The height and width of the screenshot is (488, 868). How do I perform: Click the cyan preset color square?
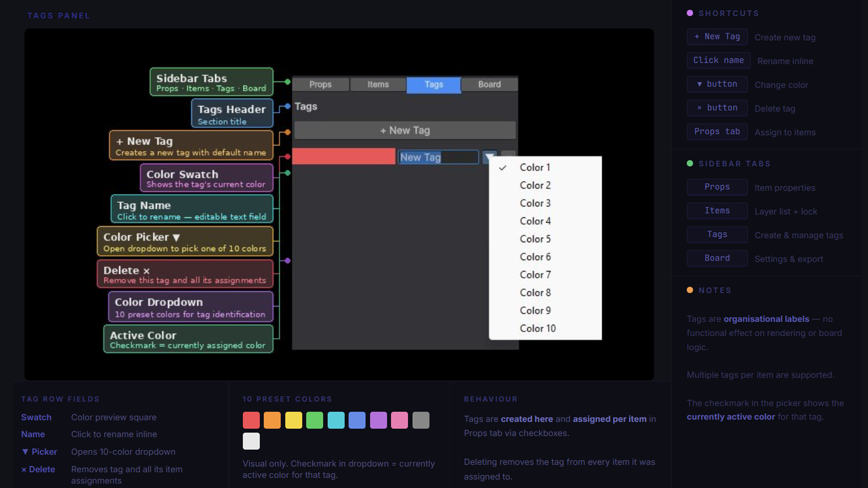[x=336, y=420]
